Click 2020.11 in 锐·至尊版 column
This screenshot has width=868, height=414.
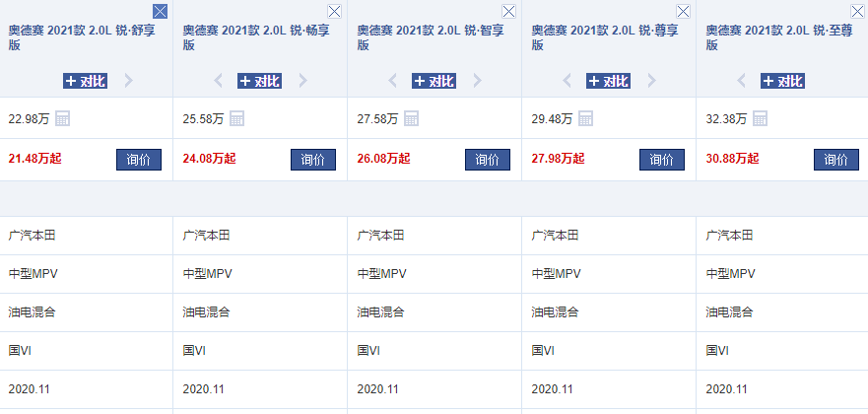coord(726,389)
